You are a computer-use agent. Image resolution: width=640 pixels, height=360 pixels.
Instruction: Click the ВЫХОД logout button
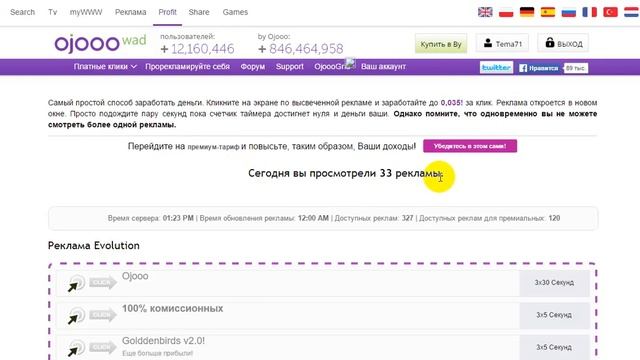pos(563,43)
